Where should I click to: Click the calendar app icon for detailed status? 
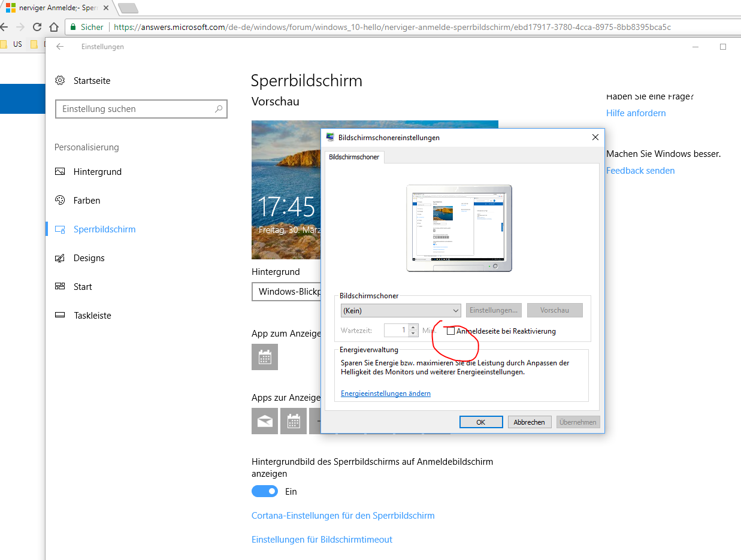265,358
